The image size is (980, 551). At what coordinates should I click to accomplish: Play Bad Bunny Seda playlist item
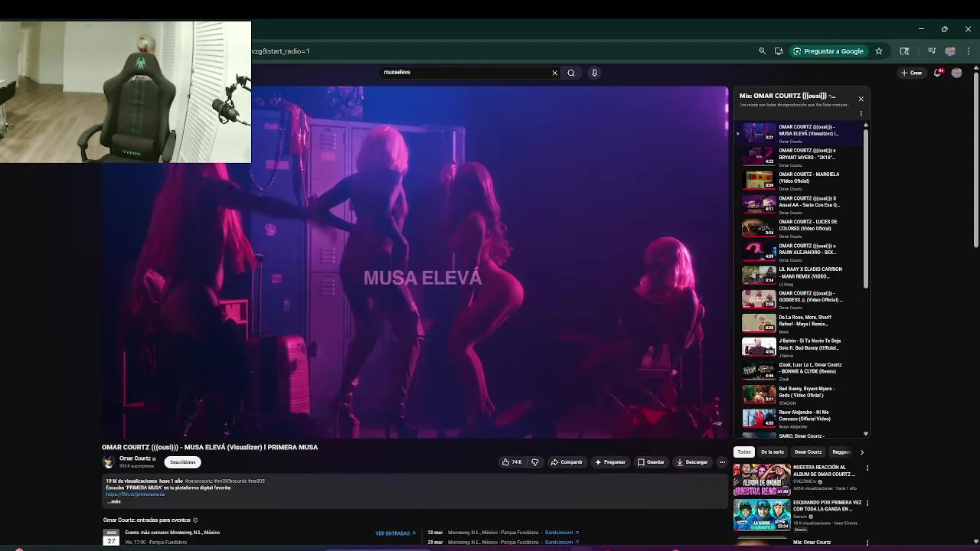[798, 394]
